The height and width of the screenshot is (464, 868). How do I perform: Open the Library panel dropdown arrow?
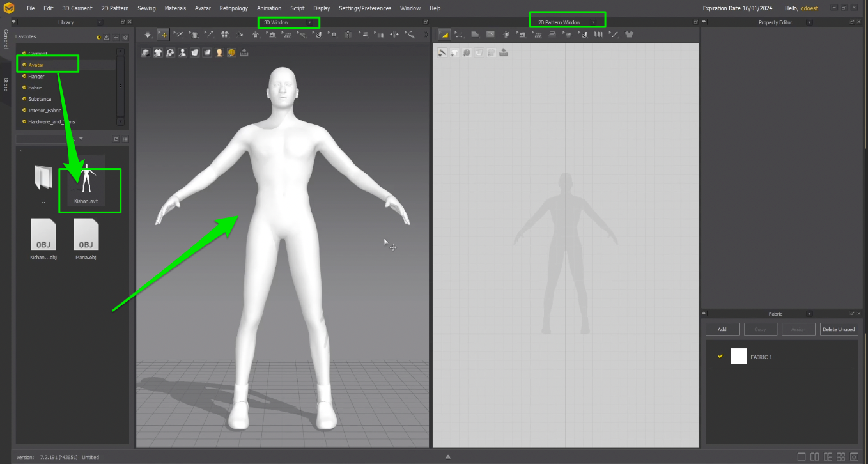[x=100, y=22]
